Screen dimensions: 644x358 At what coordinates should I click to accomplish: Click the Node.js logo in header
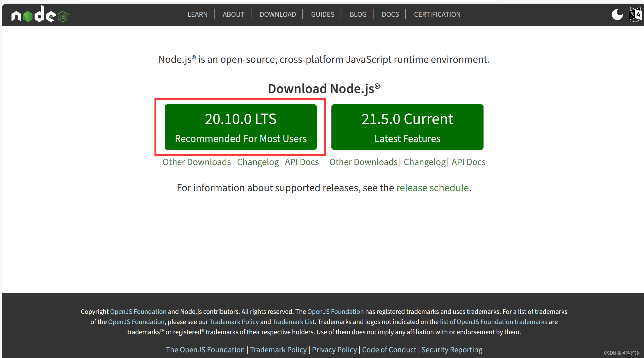click(x=40, y=15)
